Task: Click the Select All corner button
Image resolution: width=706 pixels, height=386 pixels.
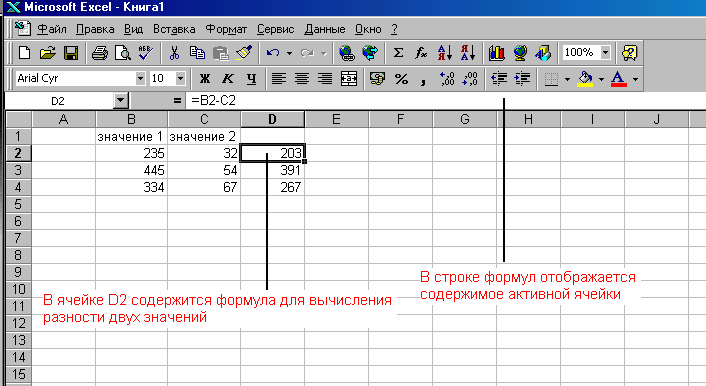Action: [18, 119]
